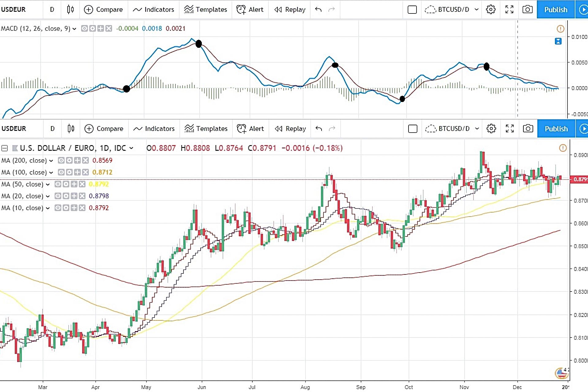Expand MA (200, close) dropdown arrow
The height and width of the screenshot is (392, 588).
tap(51, 161)
